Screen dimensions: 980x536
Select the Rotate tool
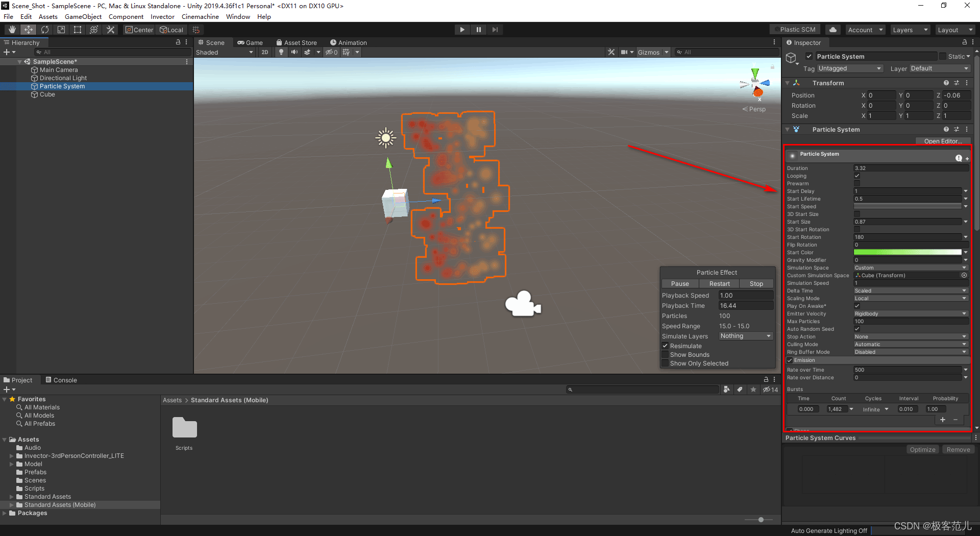[45, 30]
